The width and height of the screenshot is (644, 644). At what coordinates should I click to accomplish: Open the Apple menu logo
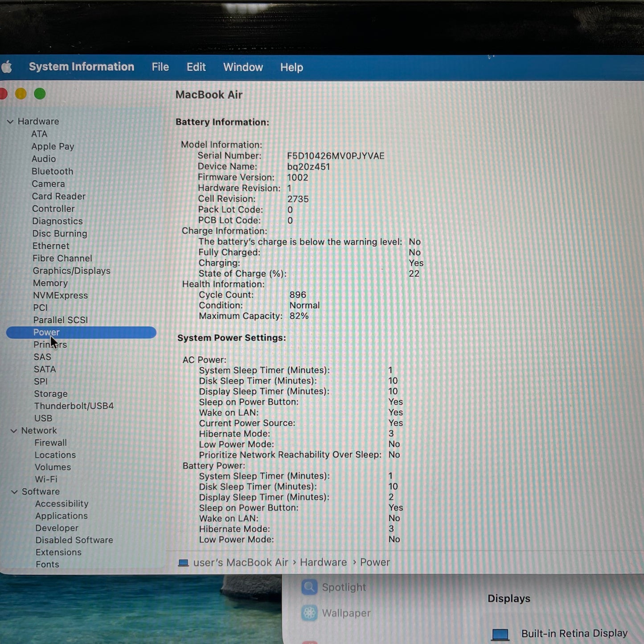pos(6,67)
